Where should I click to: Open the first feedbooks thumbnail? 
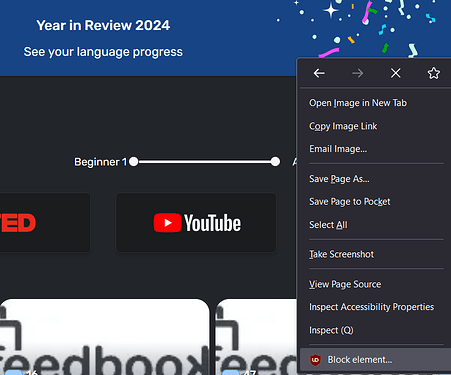105,337
